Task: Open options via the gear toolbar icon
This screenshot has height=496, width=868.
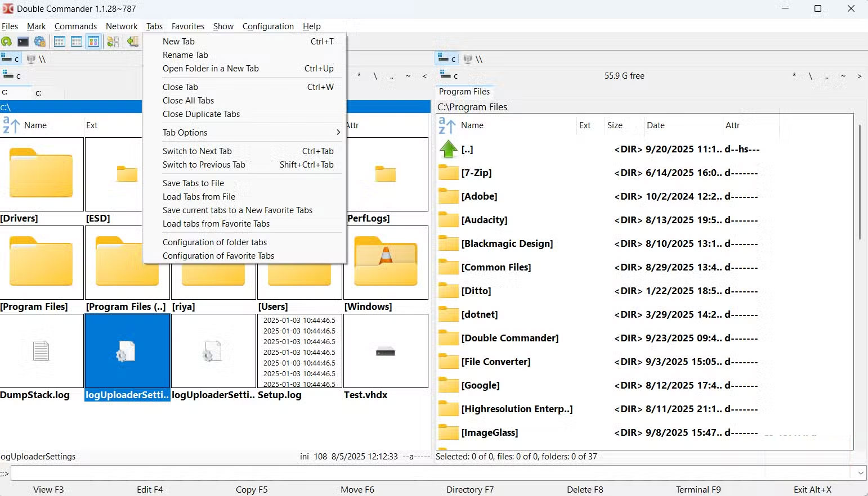Action: tap(39, 42)
